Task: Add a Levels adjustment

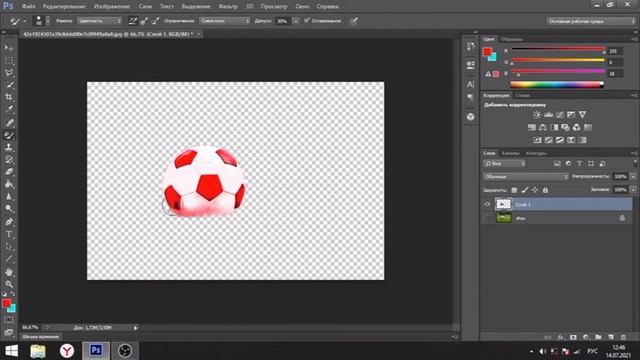Action: pos(548,115)
